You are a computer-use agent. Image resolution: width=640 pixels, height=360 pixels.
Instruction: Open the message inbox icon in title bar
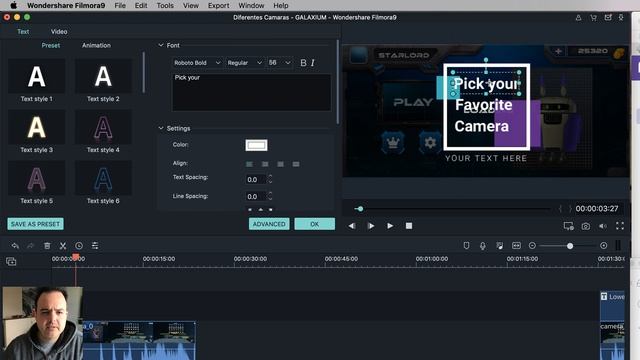(x=608, y=17)
